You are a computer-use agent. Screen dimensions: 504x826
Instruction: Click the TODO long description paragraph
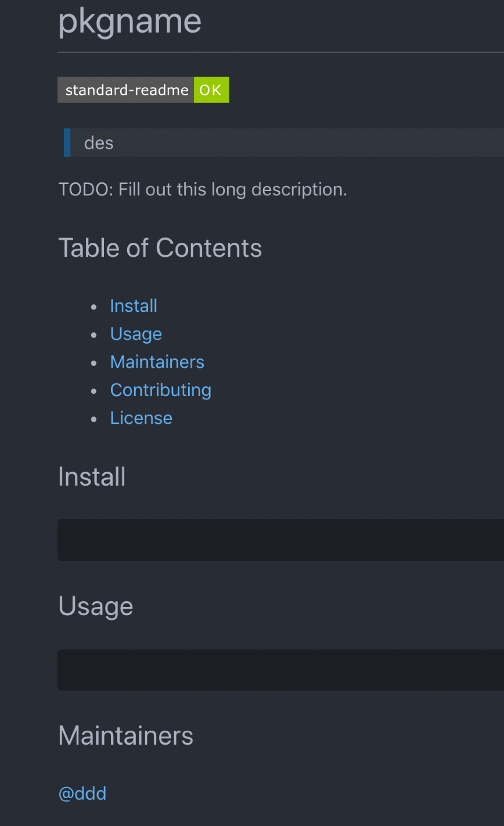point(203,189)
